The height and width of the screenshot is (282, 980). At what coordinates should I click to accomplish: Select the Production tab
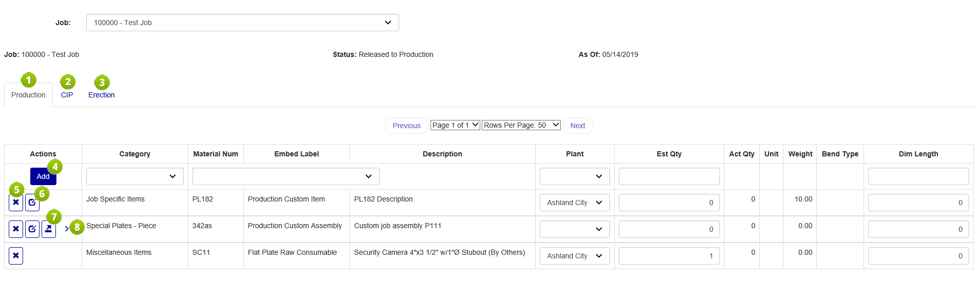(28, 95)
